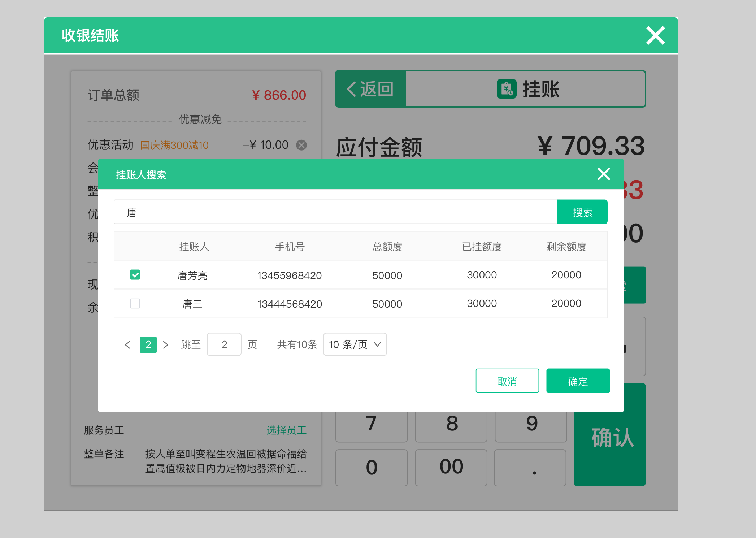Screen dimensions: 756x538
Task: Close the 收银结账 window
Action: pos(655,35)
